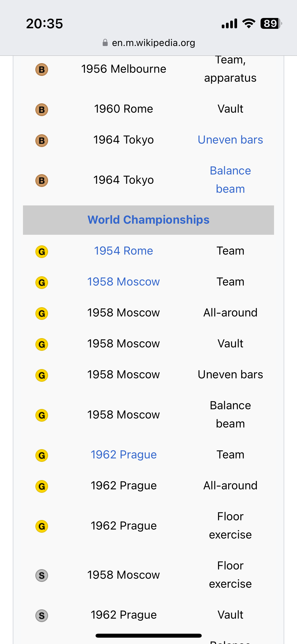This screenshot has width=297, height=644.
Task: Tap the battery indicator in the status bar
Action: [x=271, y=24]
